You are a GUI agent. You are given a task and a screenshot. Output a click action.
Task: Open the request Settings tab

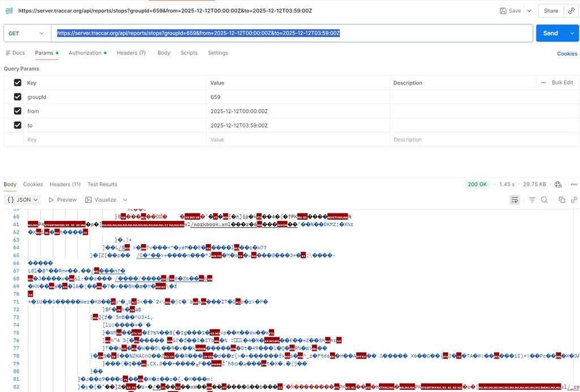click(x=218, y=53)
